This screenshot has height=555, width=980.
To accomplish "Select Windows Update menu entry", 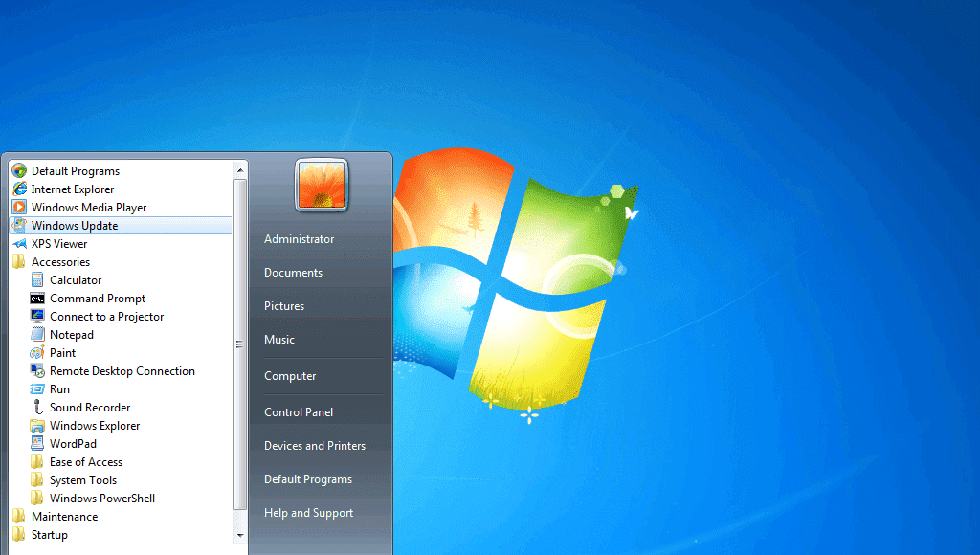I will 75,226.
